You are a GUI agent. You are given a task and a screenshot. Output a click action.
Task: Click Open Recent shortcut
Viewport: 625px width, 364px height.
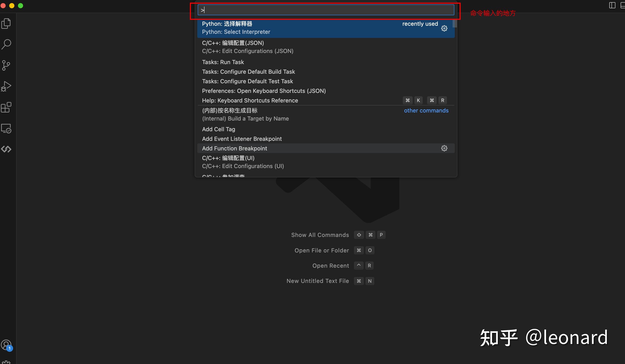pos(330,265)
